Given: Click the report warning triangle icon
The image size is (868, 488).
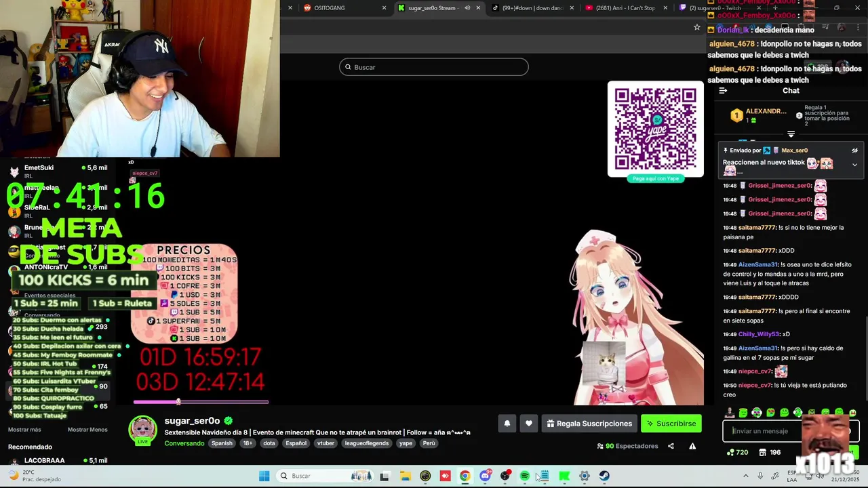Looking at the screenshot, I should pyautogui.click(x=692, y=446).
